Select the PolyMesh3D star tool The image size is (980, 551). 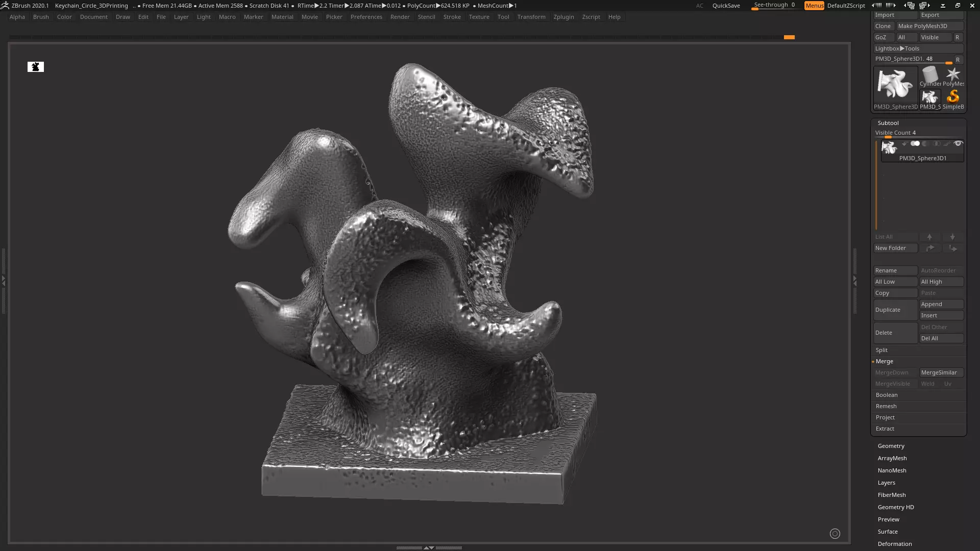[x=952, y=76]
